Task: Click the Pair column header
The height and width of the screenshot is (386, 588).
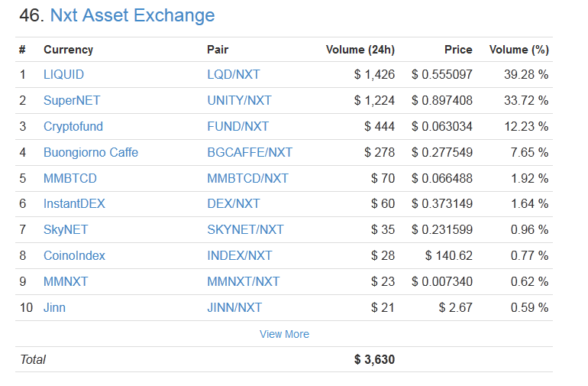Action: (x=218, y=50)
